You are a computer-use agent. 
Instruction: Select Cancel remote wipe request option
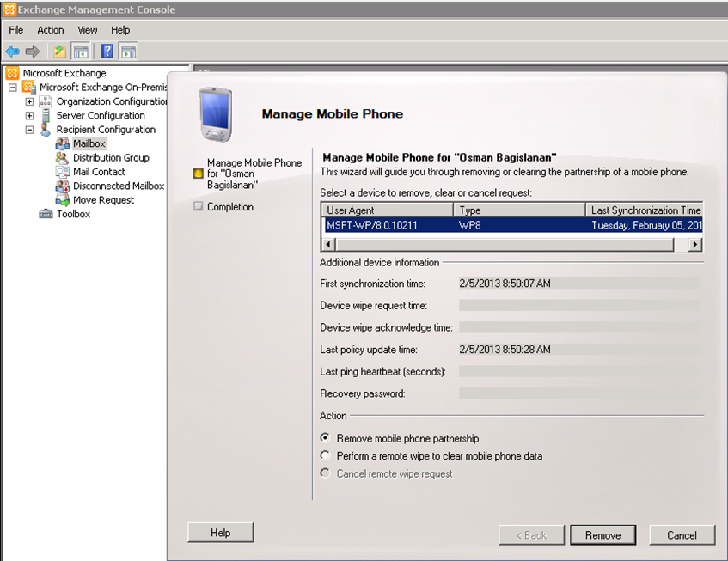(x=326, y=473)
